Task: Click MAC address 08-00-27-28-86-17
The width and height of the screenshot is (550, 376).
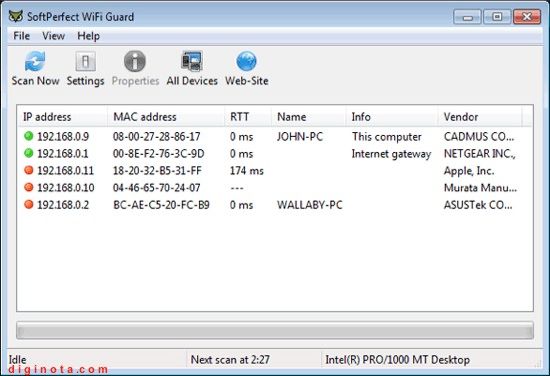Action: [156, 136]
